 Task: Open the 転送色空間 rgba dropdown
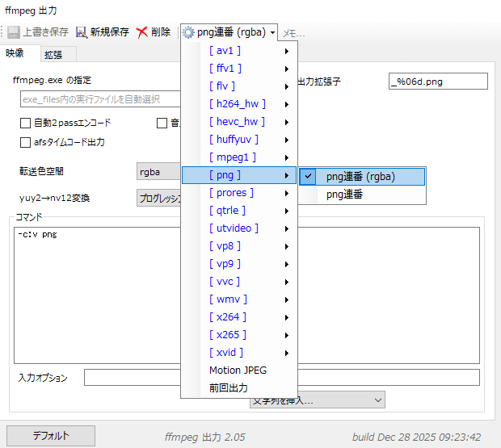tap(158, 172)
